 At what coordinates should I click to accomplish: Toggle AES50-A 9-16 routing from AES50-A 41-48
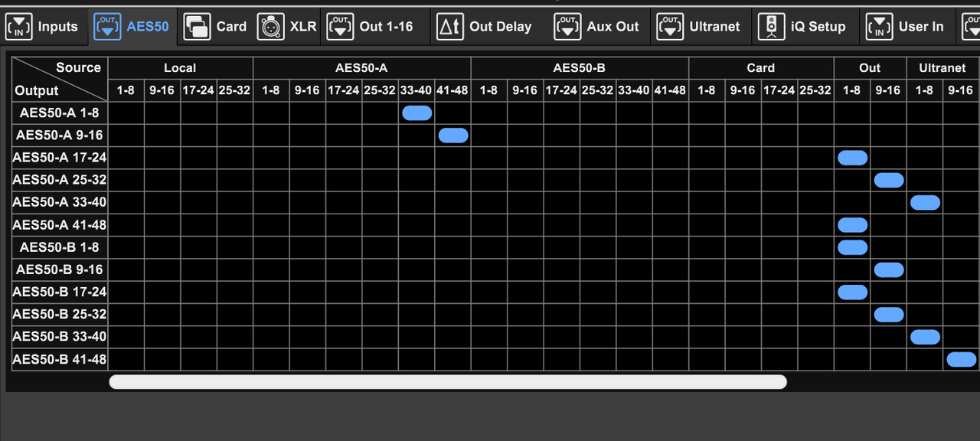[453, 136]
